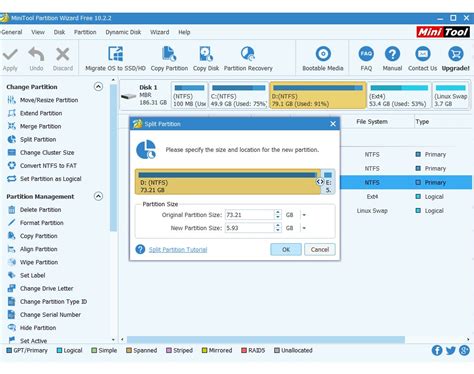The height and width of the screenshot is (374, 474).
Task: Select the Disk 1 MBR 186.31 GB entry
Action: pyautogui.click(x=145, y=95)
